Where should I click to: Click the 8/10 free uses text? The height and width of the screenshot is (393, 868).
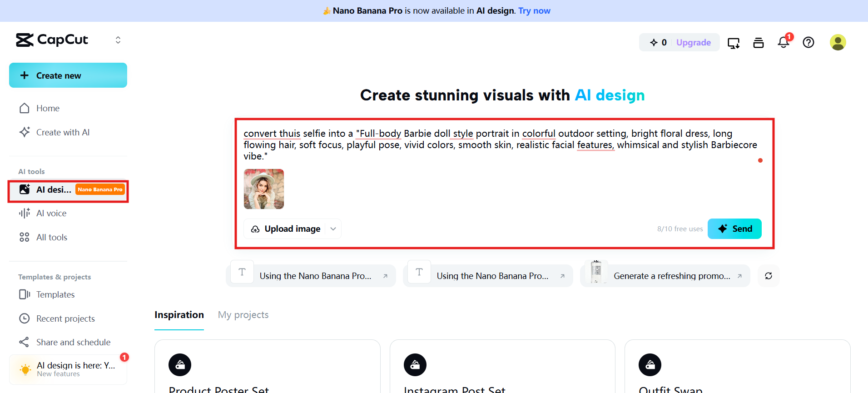pyautogui.click(x=680, y=229)
